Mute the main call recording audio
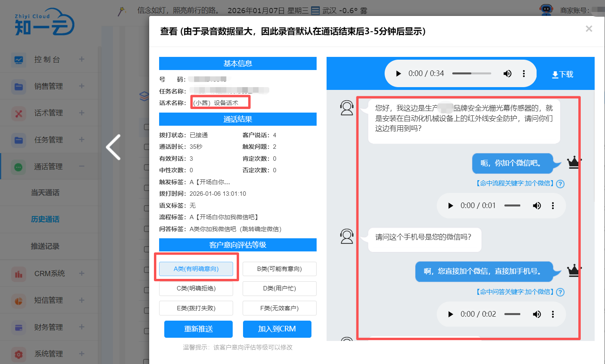605x364 pixels. [507, 74]
